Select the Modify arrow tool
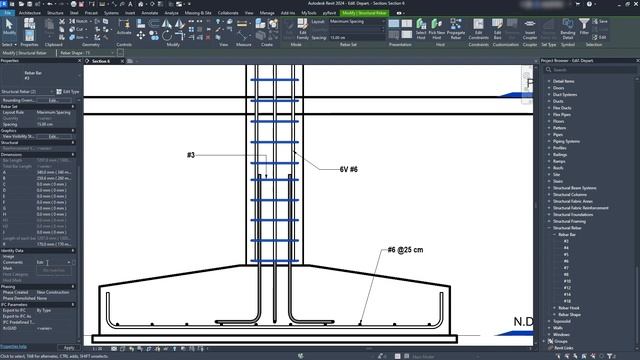This screenshot has height=360, width=640. (x=9, y=27)
